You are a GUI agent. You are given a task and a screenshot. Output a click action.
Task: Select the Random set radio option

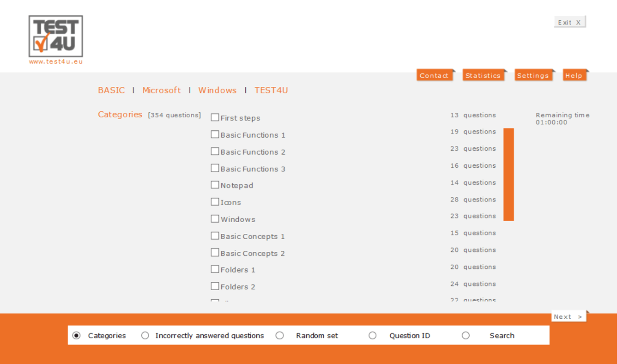(x=279, y=335)
